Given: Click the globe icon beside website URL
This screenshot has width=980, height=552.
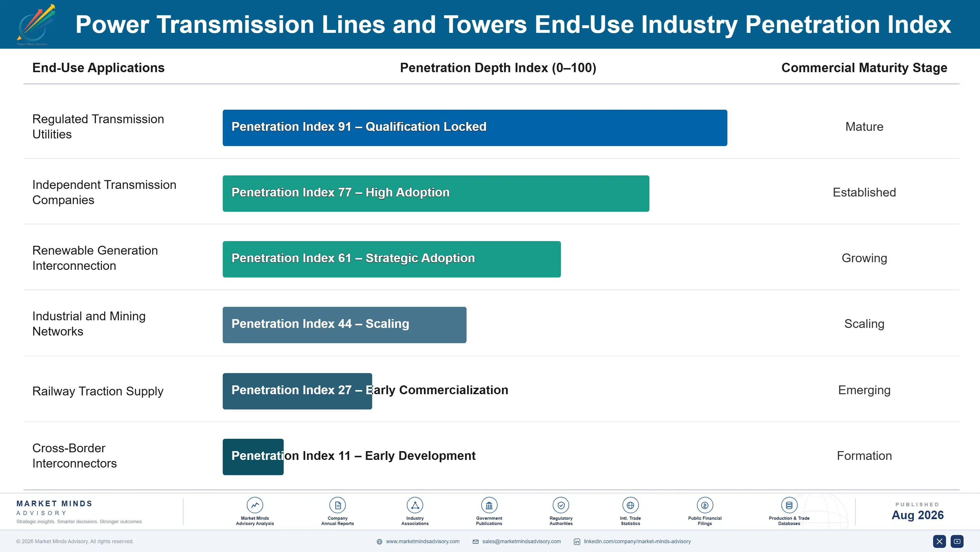Looking at the screenshot, I should (379, 542).
